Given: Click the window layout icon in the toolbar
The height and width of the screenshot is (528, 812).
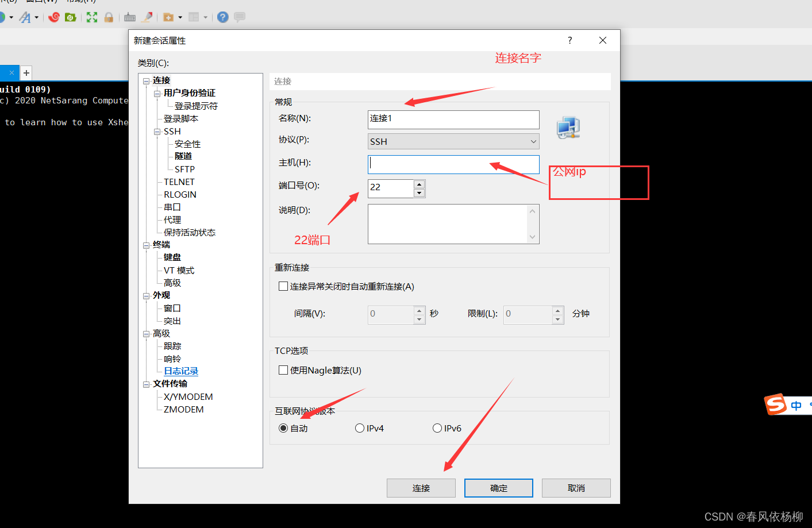Looking at the screenshot, I should click(x=194, y=17).
